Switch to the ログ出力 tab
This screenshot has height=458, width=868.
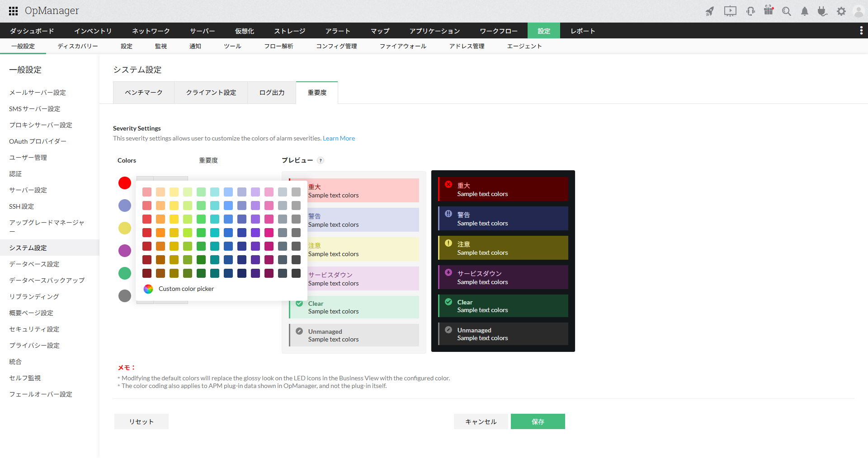click(272, 93)
